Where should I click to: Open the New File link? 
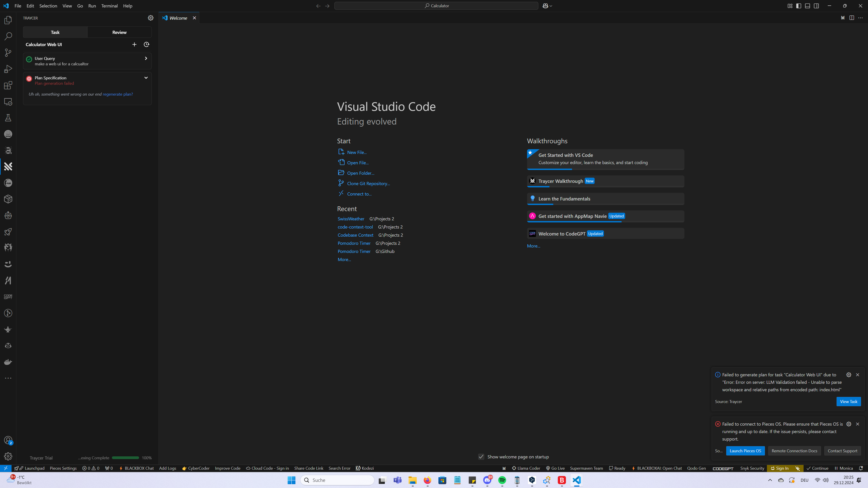click(x=357, y=152)
